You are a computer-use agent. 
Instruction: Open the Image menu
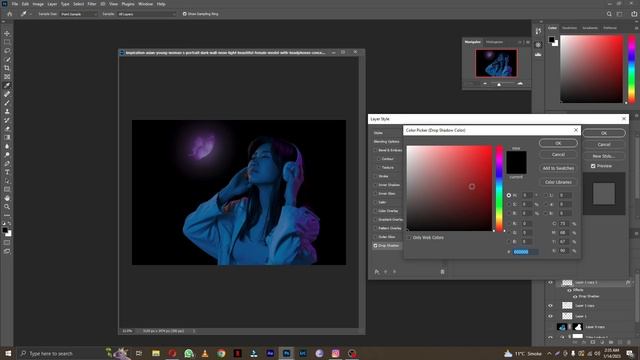(x=38, y=4)
